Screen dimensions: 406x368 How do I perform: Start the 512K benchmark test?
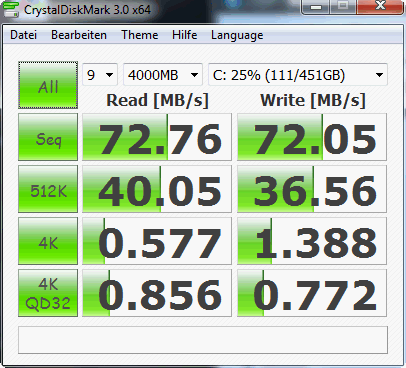48,189
